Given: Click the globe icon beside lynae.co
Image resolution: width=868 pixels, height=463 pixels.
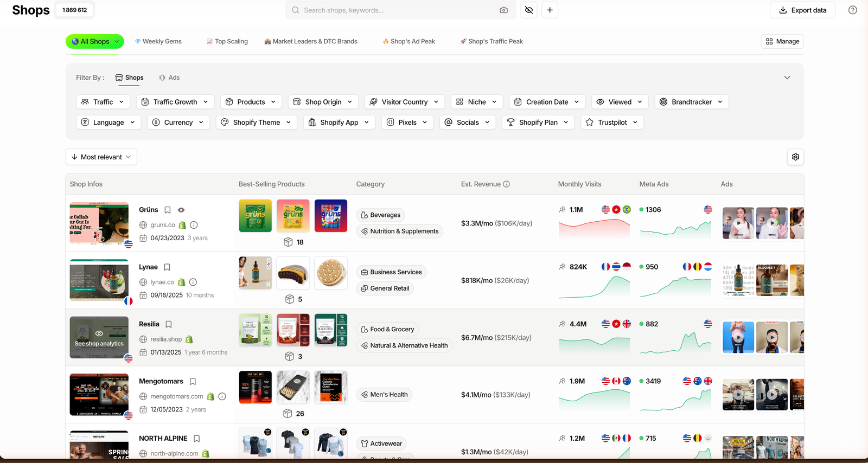Looking at the screenshot, I should click(143, 282).
